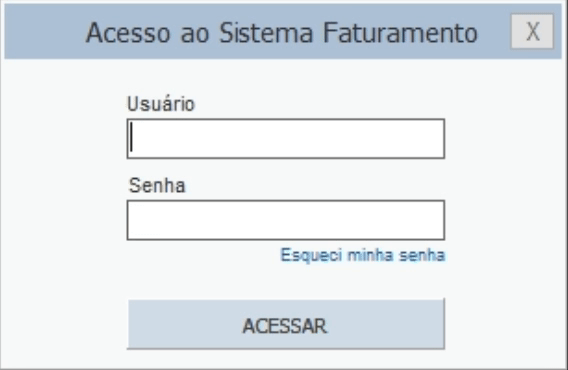Viewport: 568px width, 370px height.
Task: Open the Esqueci minha senha link
Action: coord(363,255)
